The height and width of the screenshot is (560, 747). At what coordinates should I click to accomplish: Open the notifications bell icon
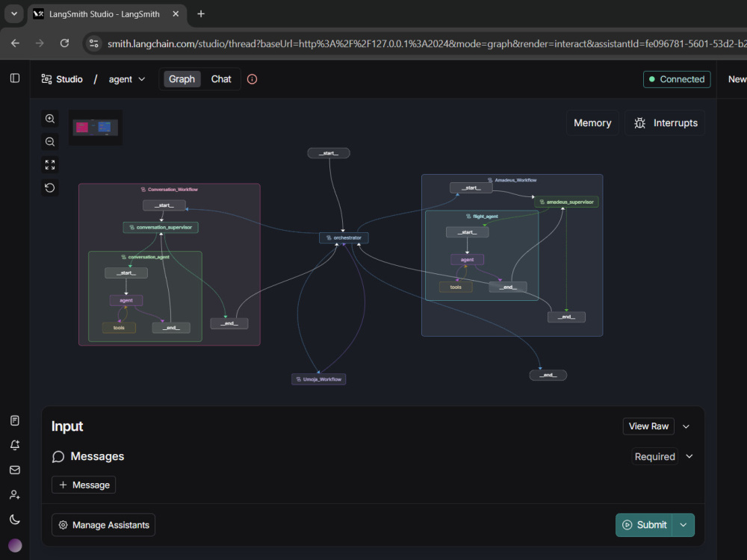click(x=15, y=445)
